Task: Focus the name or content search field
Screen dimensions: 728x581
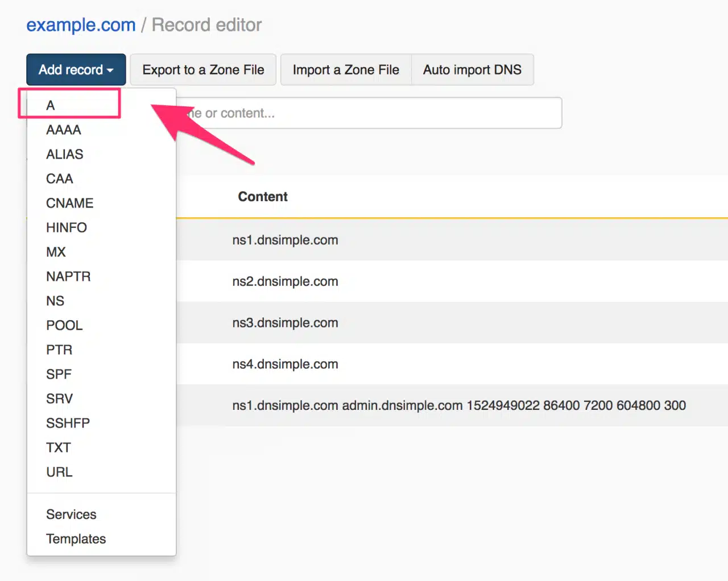Action: tap(369, 113)
